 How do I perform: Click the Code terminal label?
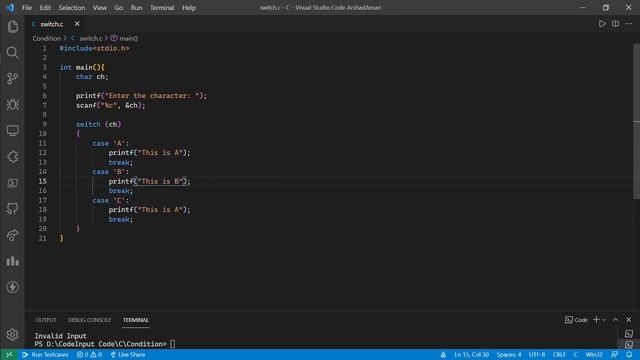pyautogui.click(x=576, y=320)
